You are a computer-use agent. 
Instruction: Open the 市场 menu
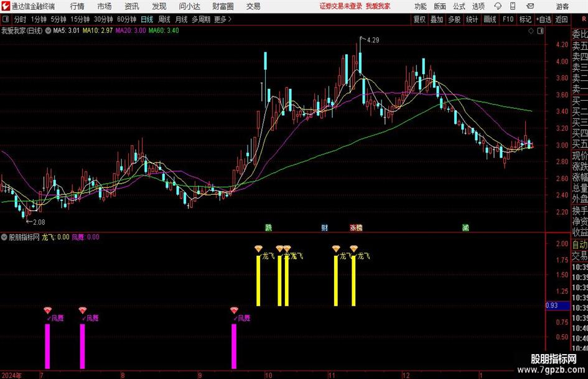(105, 6)
